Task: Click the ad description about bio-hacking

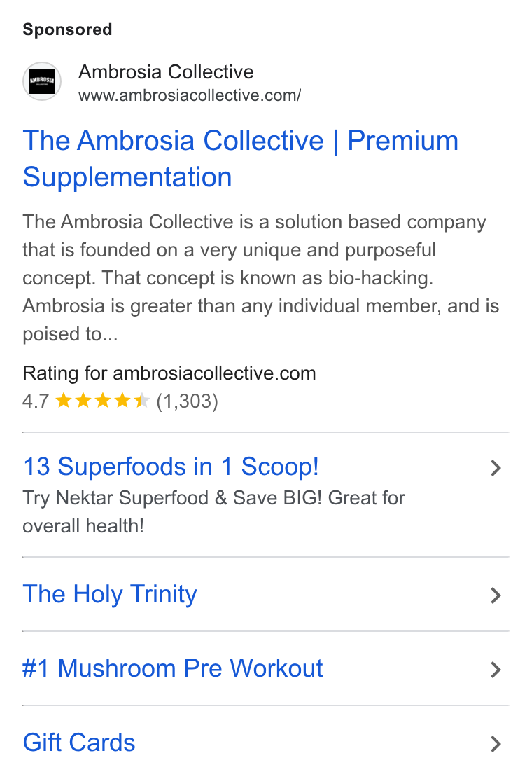Action: (260, 277)
